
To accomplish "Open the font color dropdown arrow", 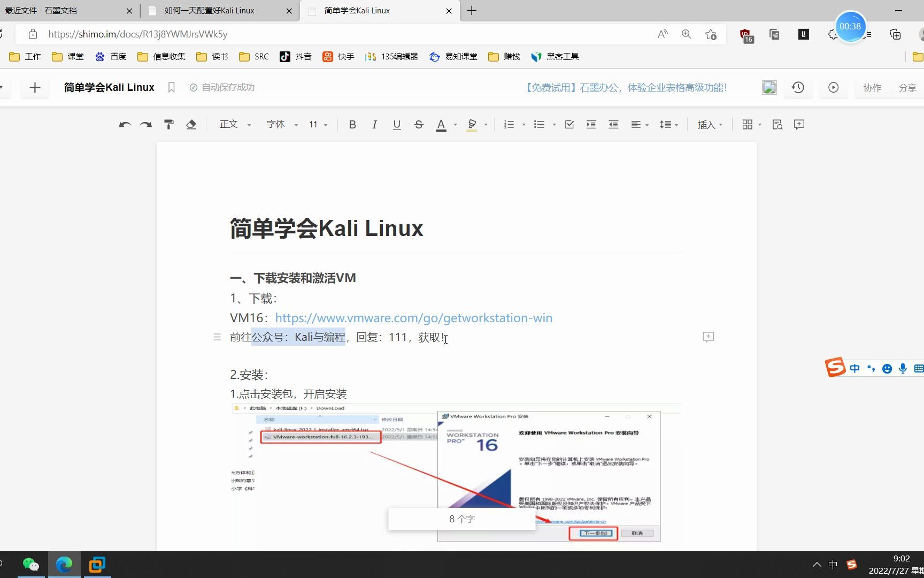I will coord(455,125).
